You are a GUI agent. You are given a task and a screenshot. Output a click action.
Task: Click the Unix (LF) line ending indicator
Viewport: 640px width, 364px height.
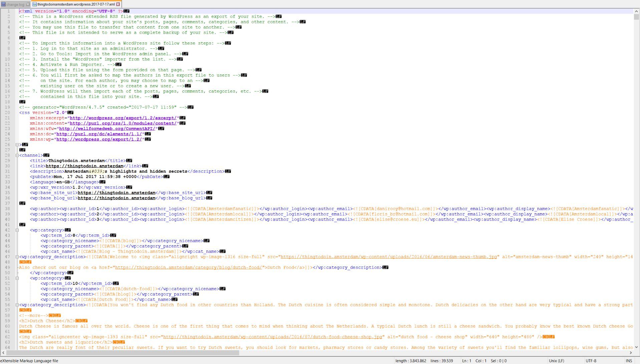click(556, 361)
